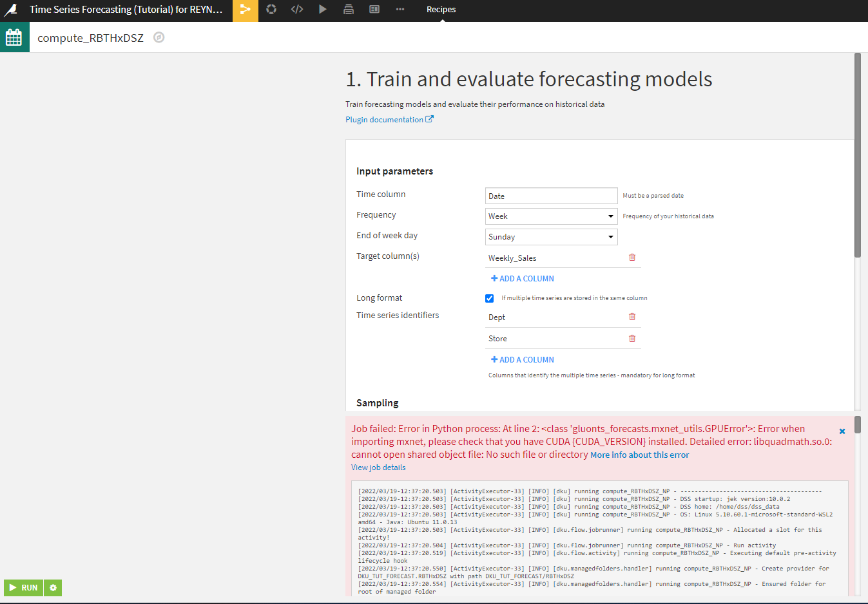Delete the Dept identifier column
Screen dimensions: 868x604
click(x=632, y=317)
